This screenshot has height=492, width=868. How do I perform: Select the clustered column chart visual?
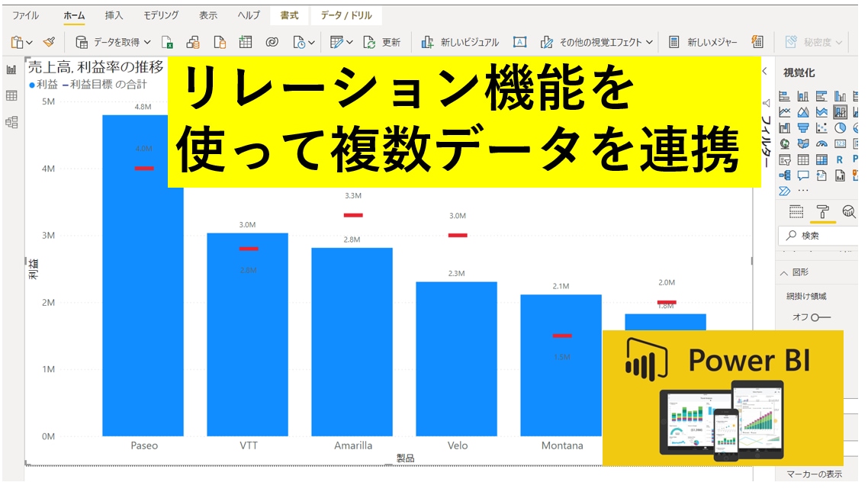point(841,96)
